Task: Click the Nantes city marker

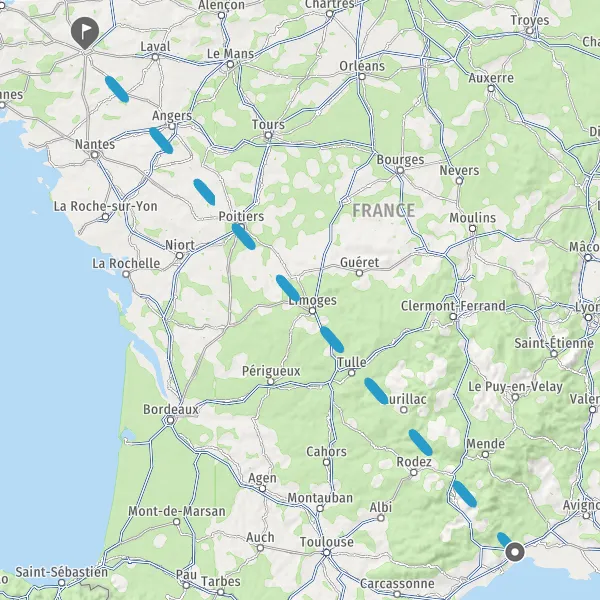Action: tap(95, 155)
